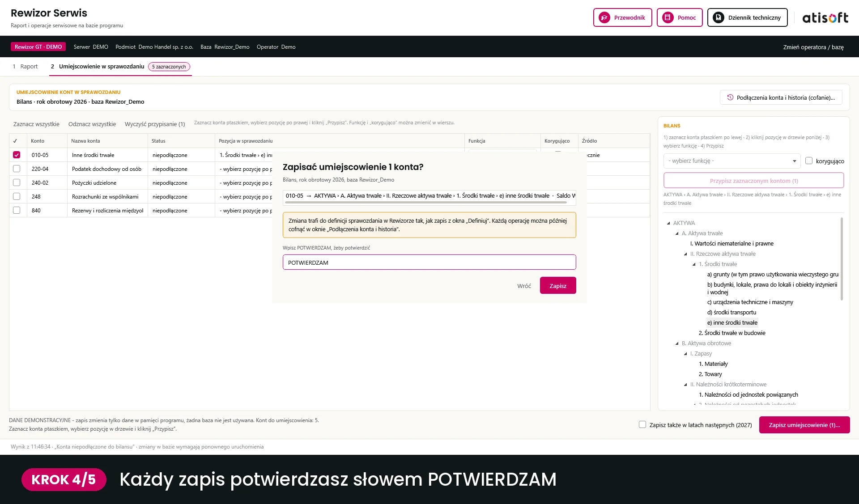Click Przypisz zaznaczonym kontom (1)

(x=754, y=181)
